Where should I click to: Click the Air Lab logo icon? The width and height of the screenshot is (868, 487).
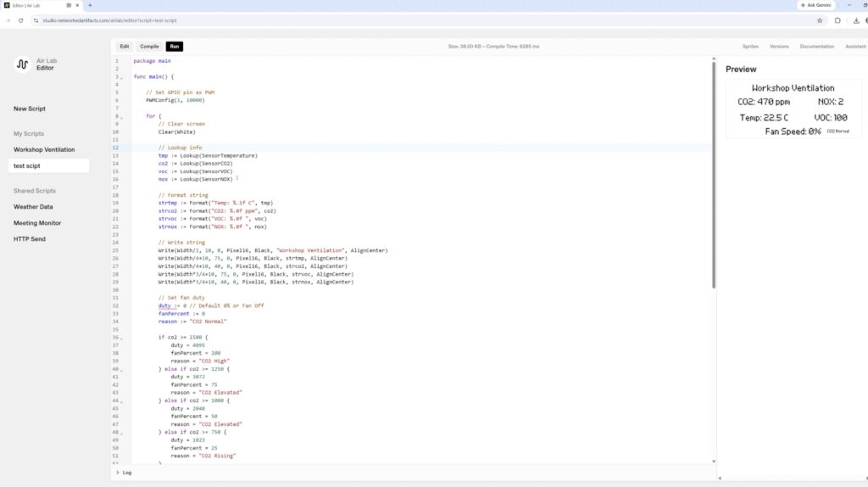(x=22, y=64)
